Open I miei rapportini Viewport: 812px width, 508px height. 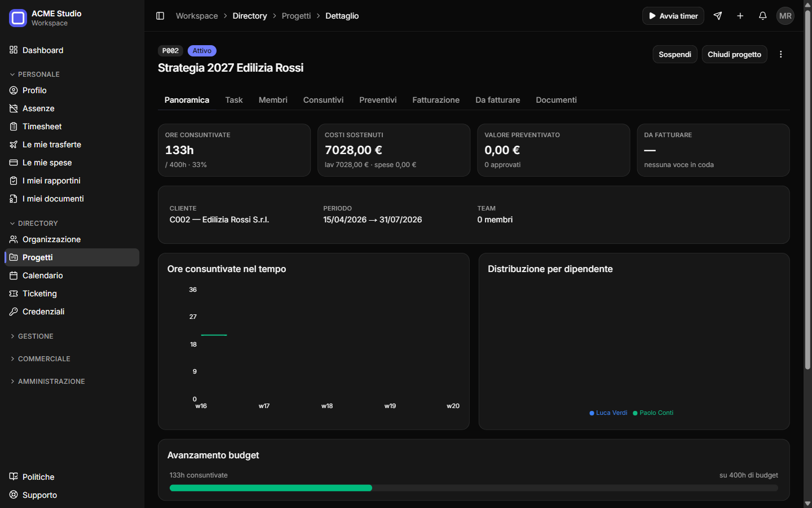[x=72, y=181]
